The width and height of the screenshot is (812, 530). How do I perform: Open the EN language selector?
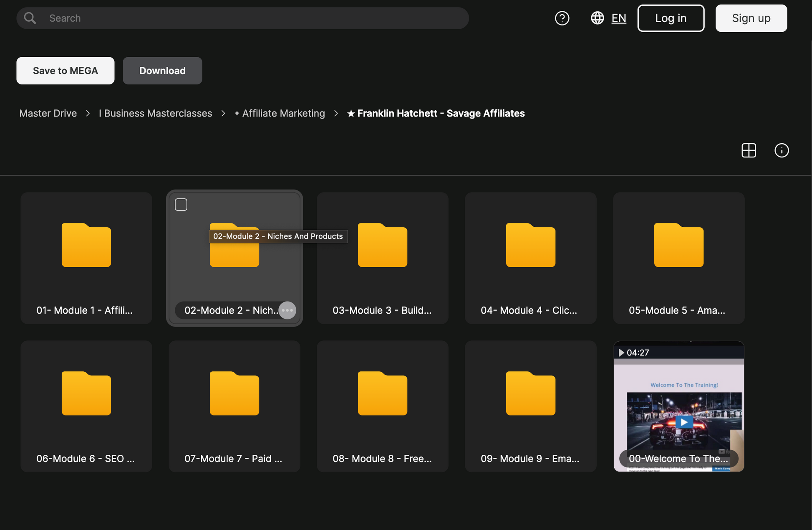pyautogui.click(x=619, y=18)
